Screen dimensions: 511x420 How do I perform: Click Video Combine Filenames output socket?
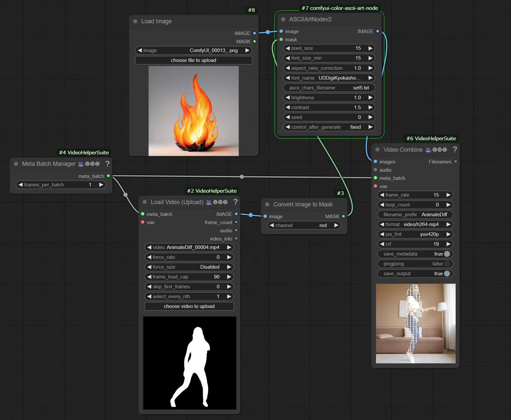pyautogui.click(x=456, y=162)
